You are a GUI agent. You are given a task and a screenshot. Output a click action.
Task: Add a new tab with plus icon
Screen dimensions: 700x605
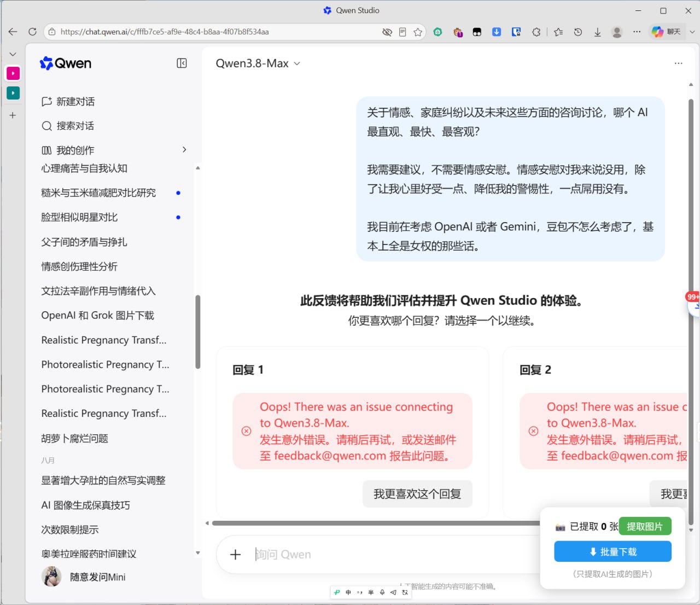13,115
